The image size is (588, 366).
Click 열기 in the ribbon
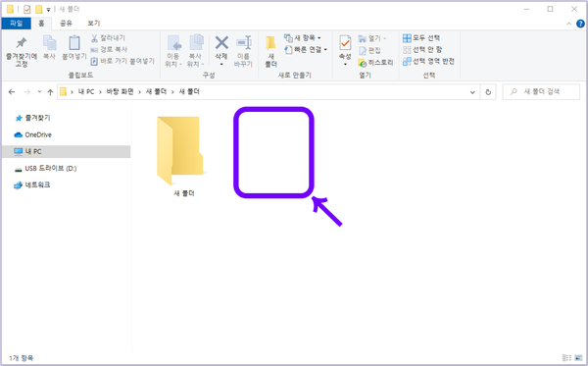pyautogui.click(x=372, y=38)
